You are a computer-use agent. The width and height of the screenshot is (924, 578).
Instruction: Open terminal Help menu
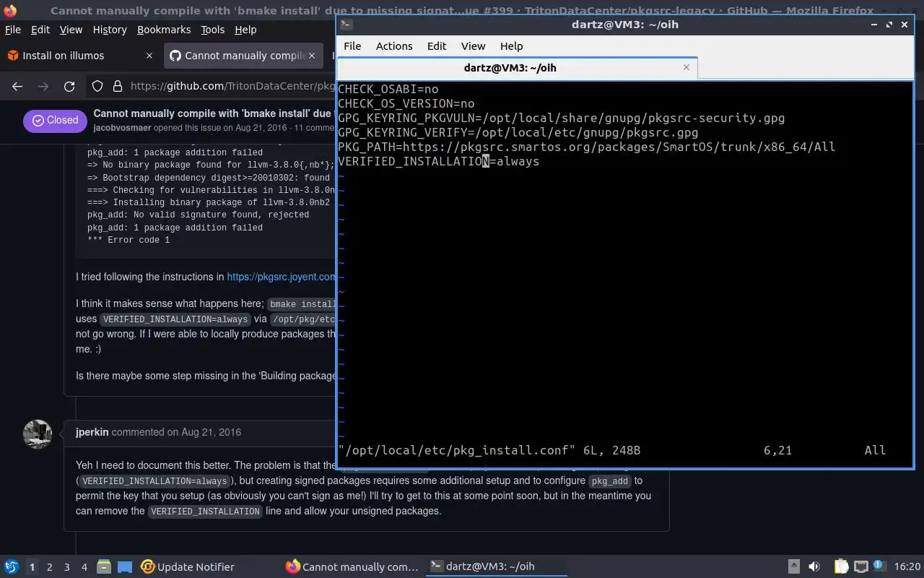pyautogui.click(x=511, y=46)
